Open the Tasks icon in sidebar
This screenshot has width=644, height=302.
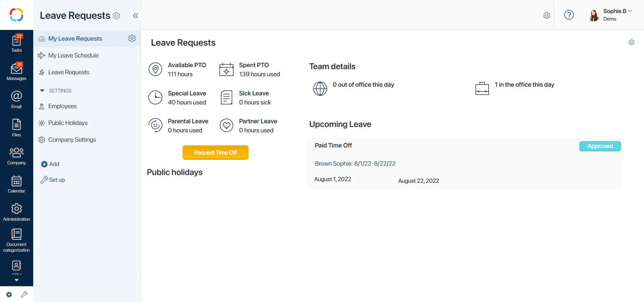click(16, 43)
